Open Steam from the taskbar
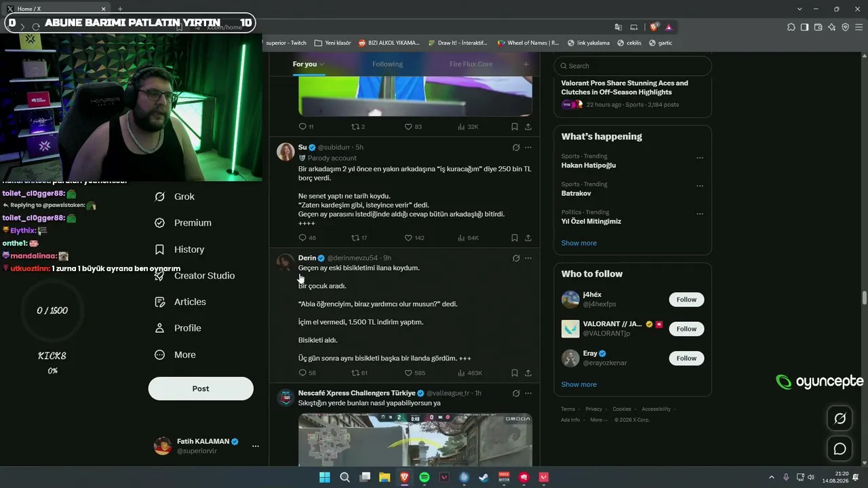Image resolution: width=868 pixels, height=488 pixels. pyautogui.click(x=484, y=477)
